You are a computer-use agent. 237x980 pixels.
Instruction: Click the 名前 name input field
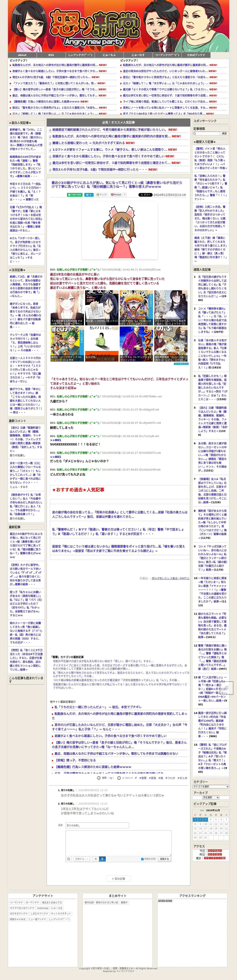[97, 825]
